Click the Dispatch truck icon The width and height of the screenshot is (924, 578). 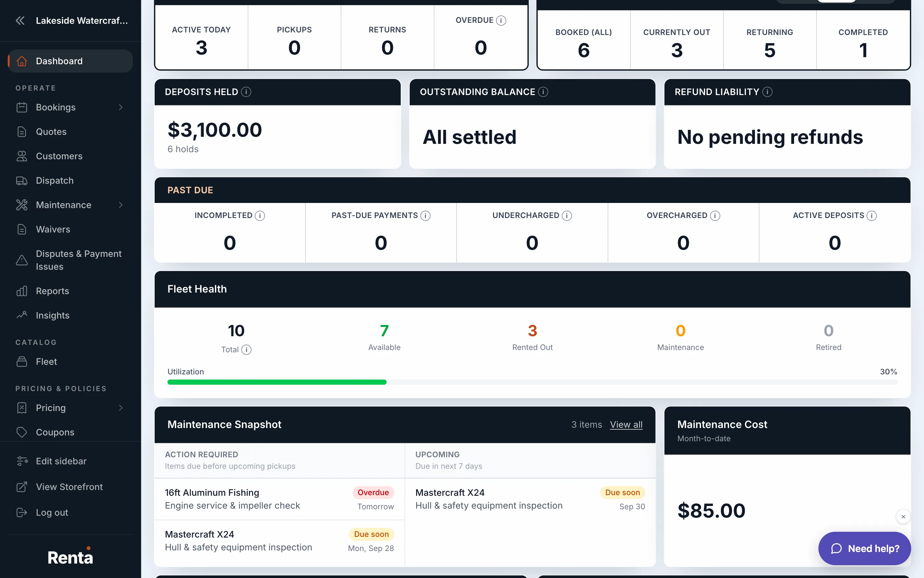click(22, 180)
